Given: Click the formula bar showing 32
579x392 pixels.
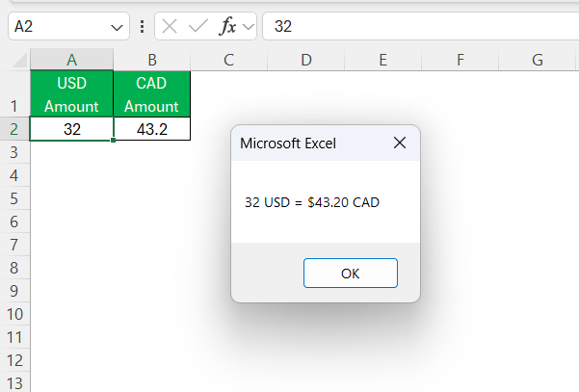Looking at the screenshot, I should tap(421, 26).
